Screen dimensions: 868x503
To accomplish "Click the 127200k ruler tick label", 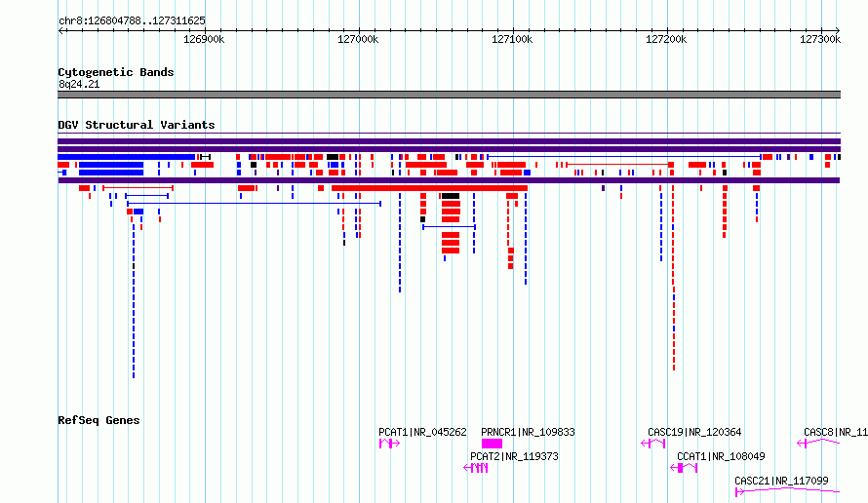I will tap(666, 39).
